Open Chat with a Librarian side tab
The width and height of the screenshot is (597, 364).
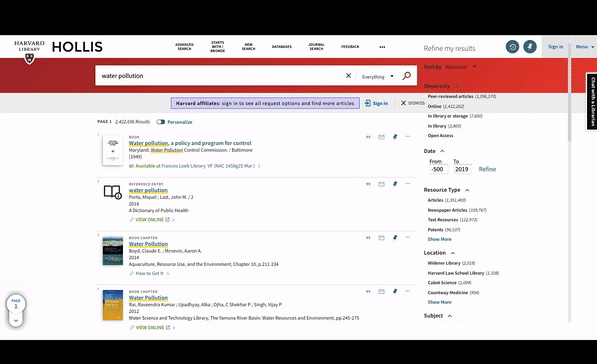(592, 101)
